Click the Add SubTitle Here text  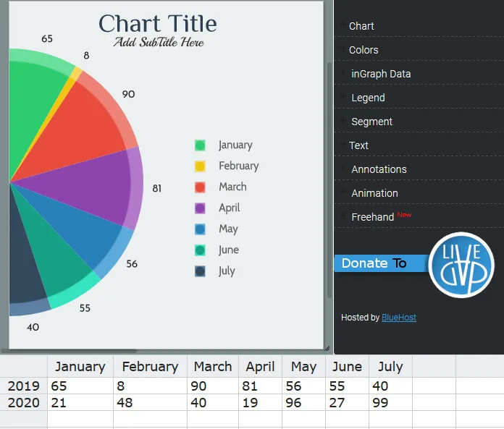click(159, 42)
